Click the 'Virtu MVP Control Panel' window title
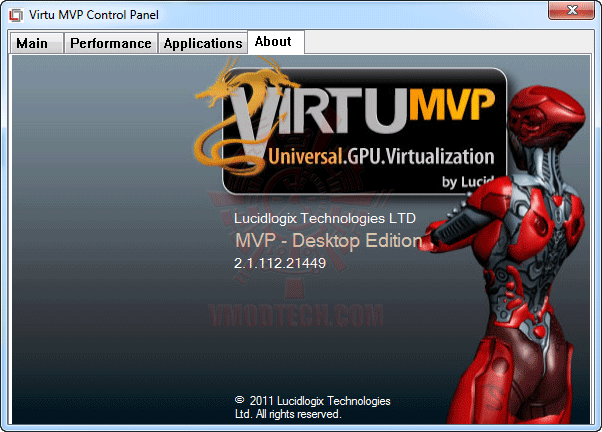The height and width of the screenshot is (432, 602). 94,15
